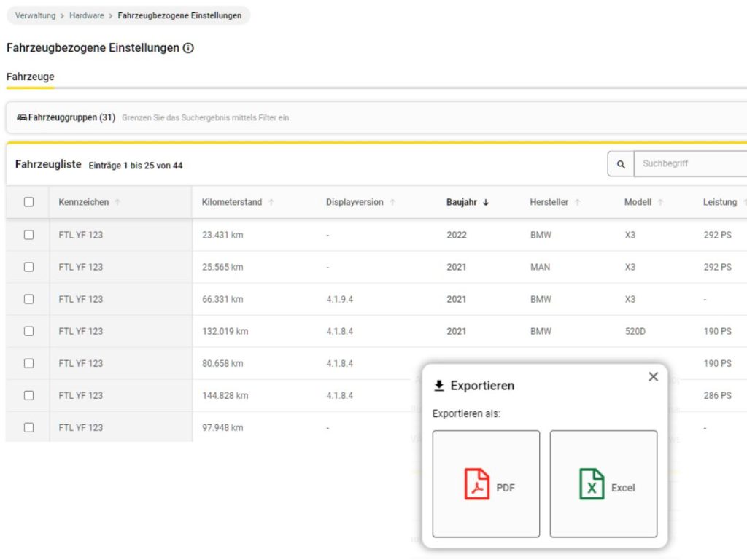
Task: Open the Fahrzeuge tab
Action: click(x=30, y=77)
